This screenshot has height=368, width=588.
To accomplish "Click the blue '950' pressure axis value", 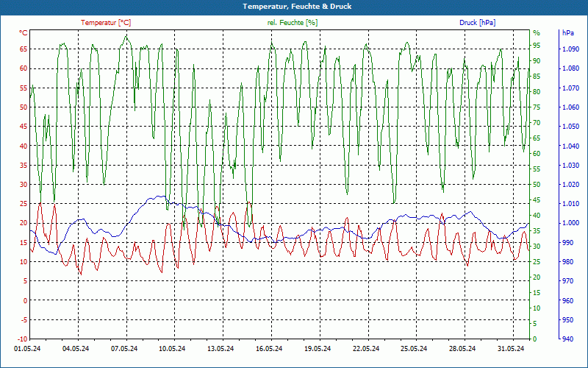I will point(568,319).
